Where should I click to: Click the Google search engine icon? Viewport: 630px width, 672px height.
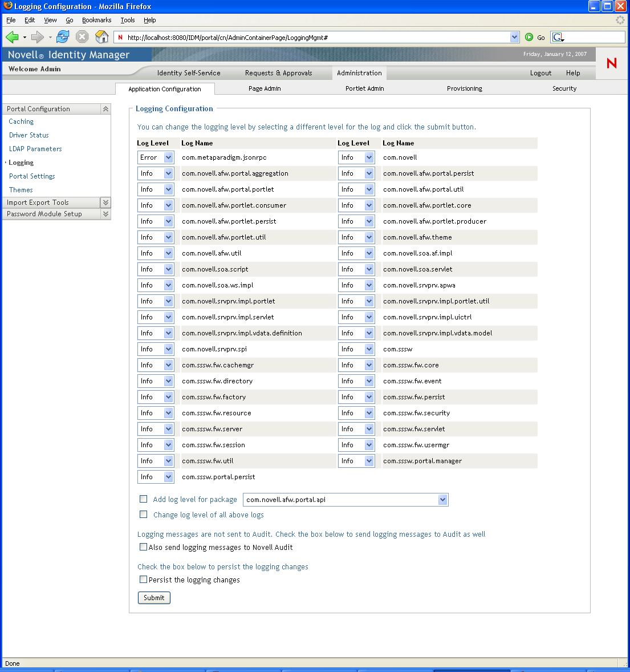point(558,37)
